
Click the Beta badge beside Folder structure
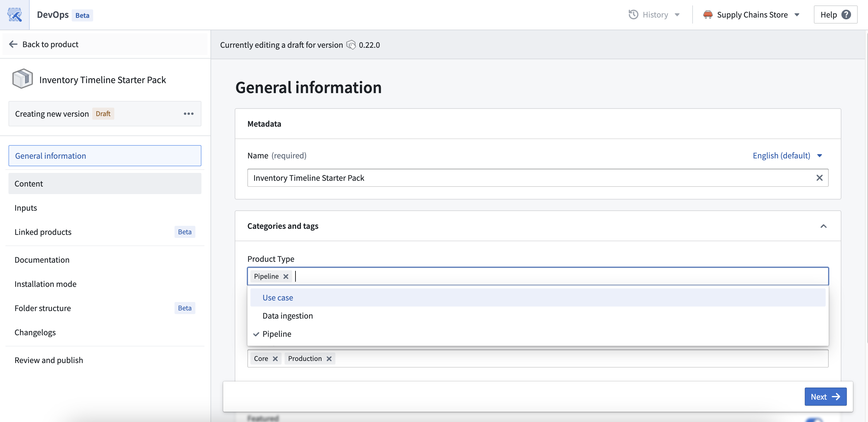(x=185, y=308)
